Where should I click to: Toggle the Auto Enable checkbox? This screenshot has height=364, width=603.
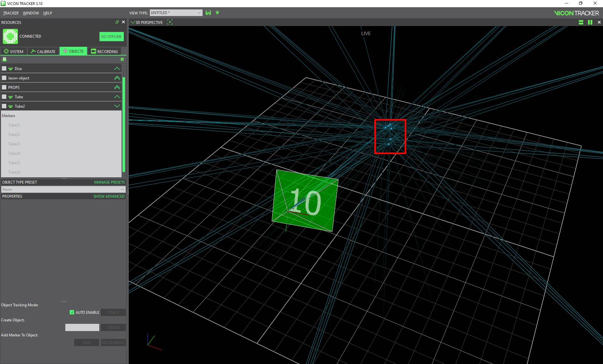coord(72,312)
